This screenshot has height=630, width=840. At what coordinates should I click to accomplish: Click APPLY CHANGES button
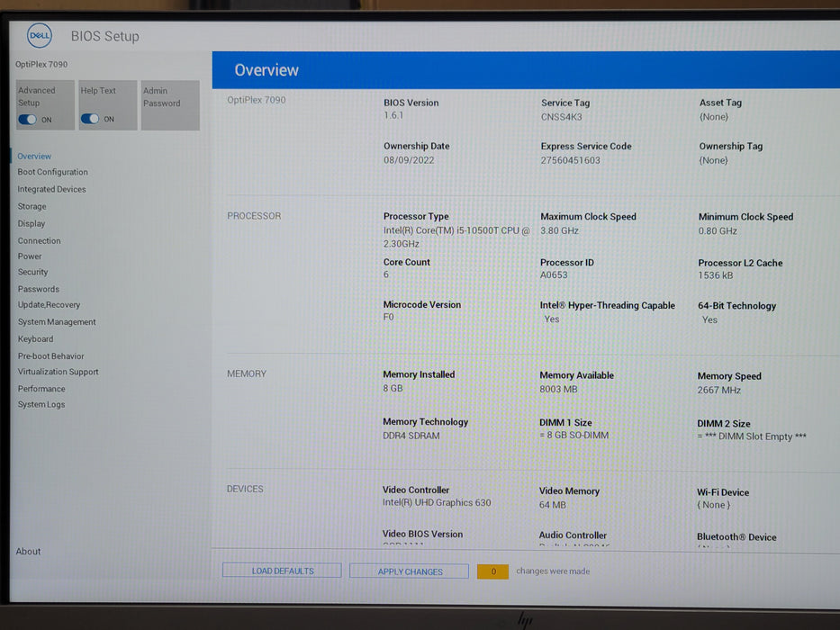[x=410, y=571]
